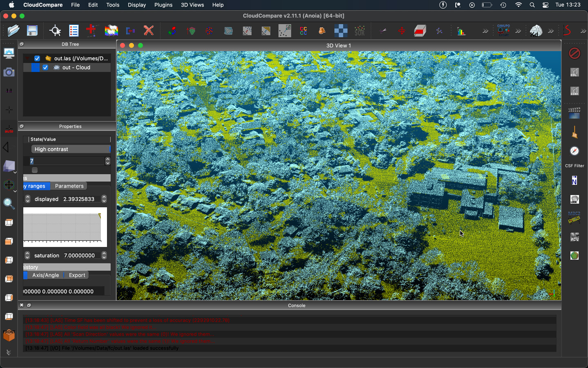Click the magnifying glass zoom icon
The width and height of the screenshot is (588, 368).
pyautogui.click(x=9, y=204)
